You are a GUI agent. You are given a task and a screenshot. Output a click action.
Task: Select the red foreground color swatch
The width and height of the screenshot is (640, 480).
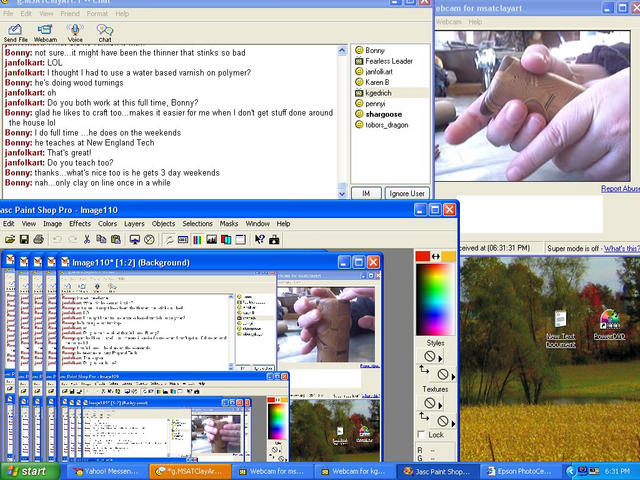click(423, 256)
